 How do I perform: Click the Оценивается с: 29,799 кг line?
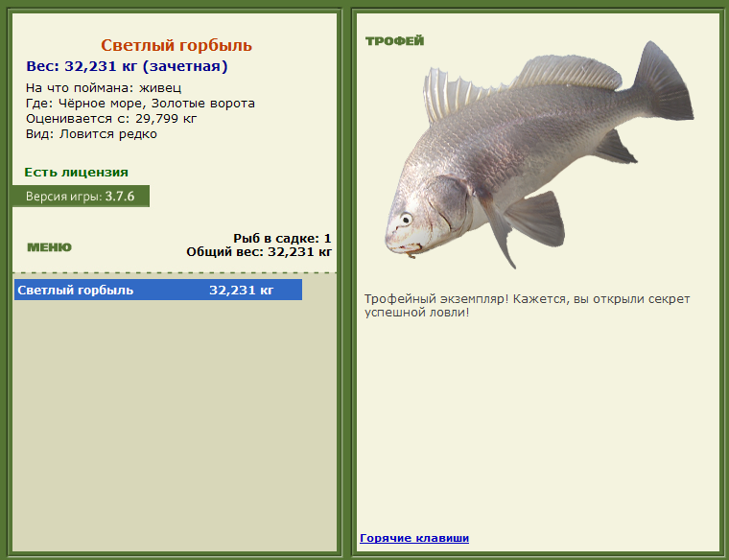111,119
